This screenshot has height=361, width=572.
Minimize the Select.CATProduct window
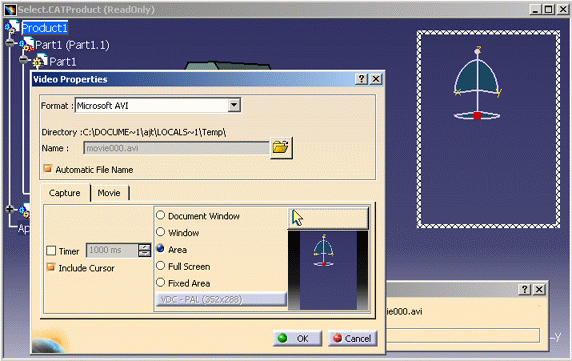tap(536, 9)
